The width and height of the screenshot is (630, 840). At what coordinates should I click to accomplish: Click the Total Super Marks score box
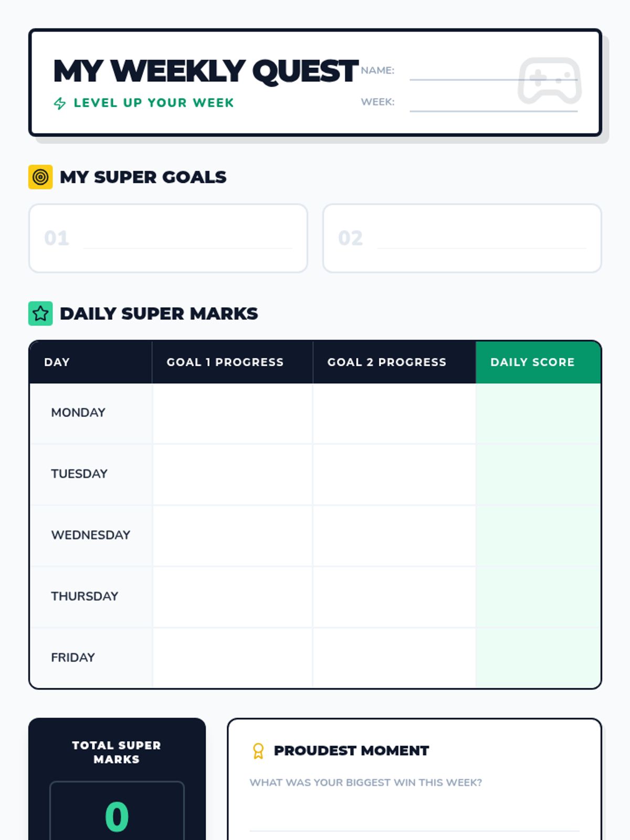tap(117, 814)
